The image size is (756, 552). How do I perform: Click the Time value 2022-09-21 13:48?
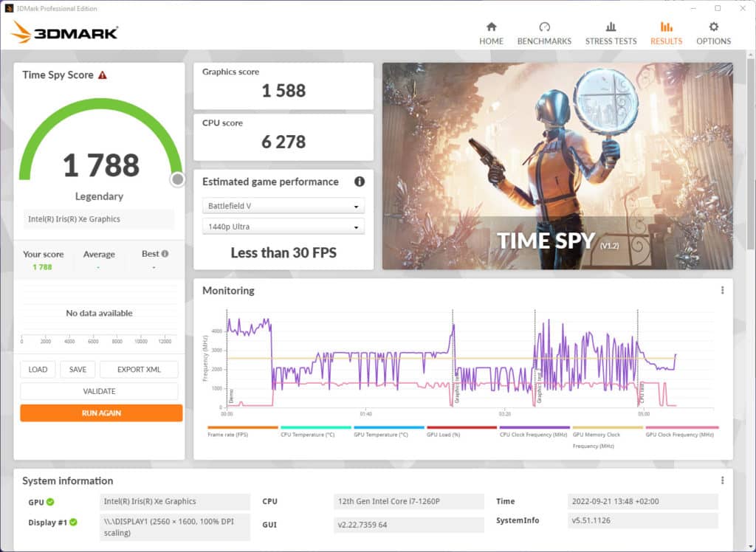[x=643, y=501]
